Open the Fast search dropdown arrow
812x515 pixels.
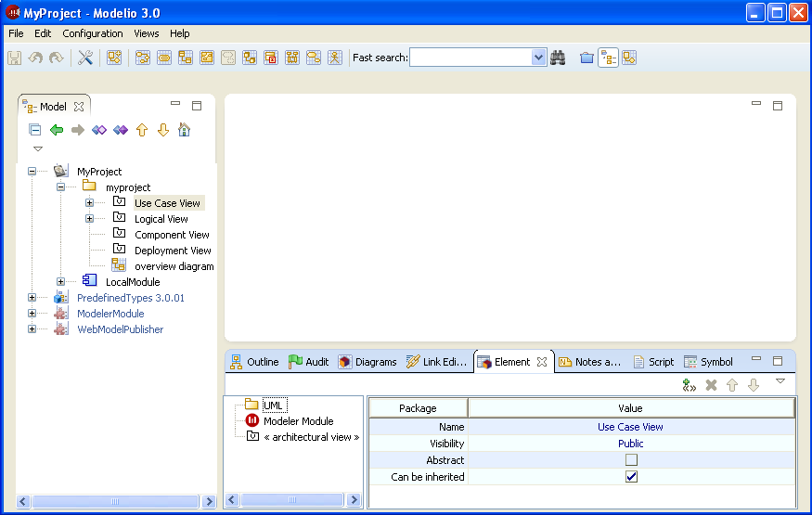point(538,58)
